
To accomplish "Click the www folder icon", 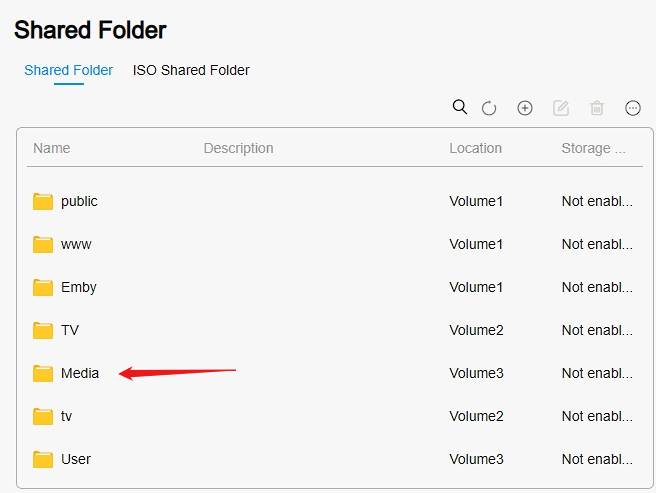I will pyautogui.click(x=43, y=244).
